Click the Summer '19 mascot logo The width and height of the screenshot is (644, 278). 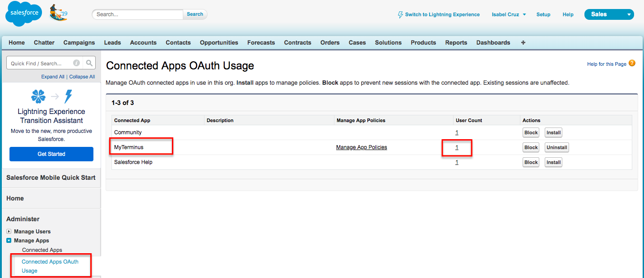pyautogui.click(x=58, y=13)
